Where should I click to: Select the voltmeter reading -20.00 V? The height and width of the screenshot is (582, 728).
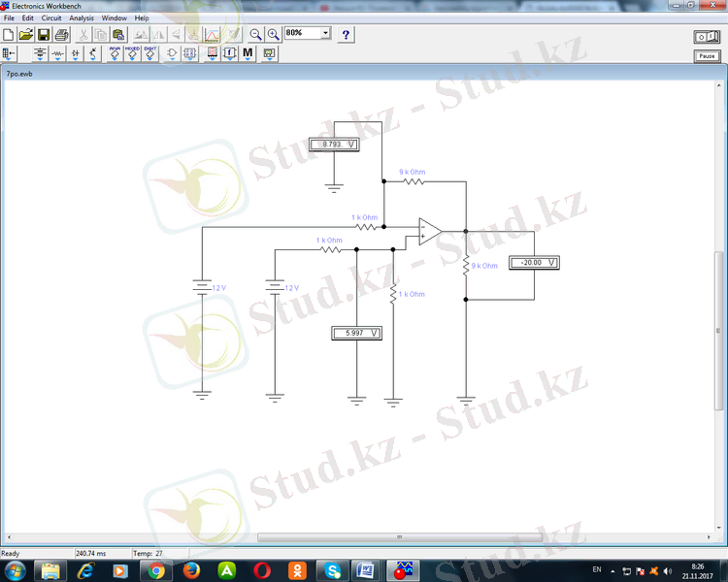pyautogui.click(x=534, y=263)
